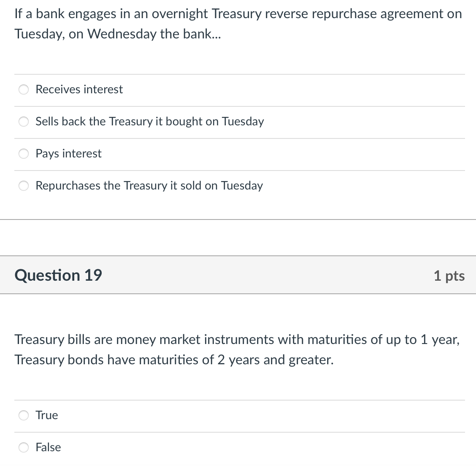Click the Question 19 gray header bar
The width and height of the screenshot is (476, 466).
pyautogui.click(x=238, y=275)
